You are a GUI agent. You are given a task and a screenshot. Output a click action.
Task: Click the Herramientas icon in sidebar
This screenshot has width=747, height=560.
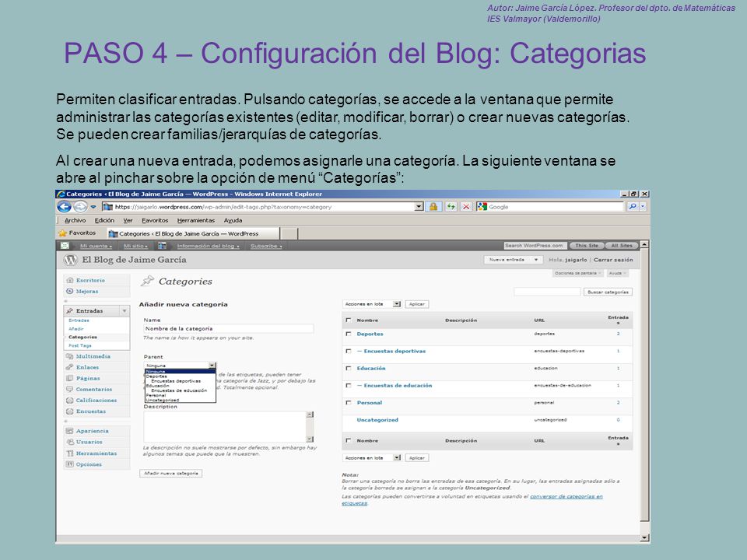70,453
